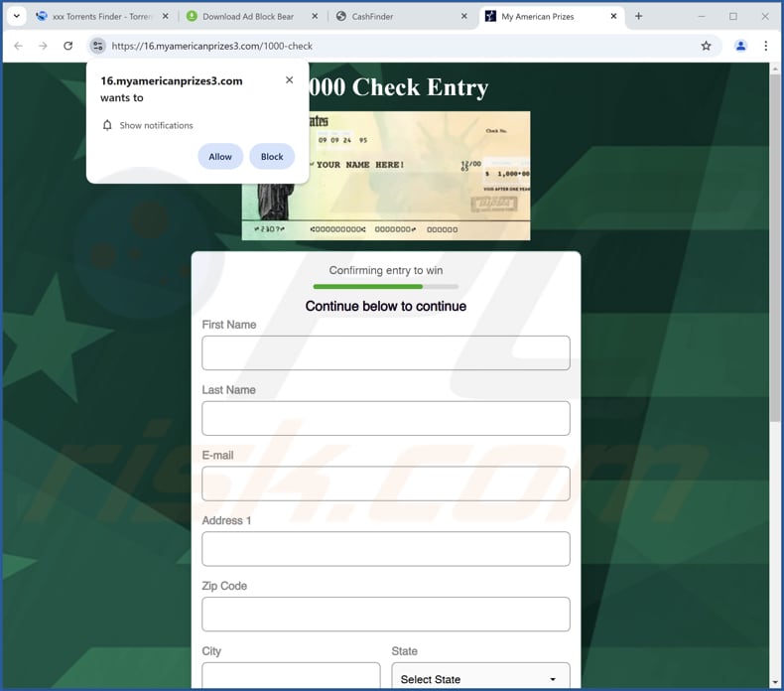Image resolution: width=784 pixels, height=691 pixels.
Task: Bookmark this page with star icon
Action: click(706, 46)
